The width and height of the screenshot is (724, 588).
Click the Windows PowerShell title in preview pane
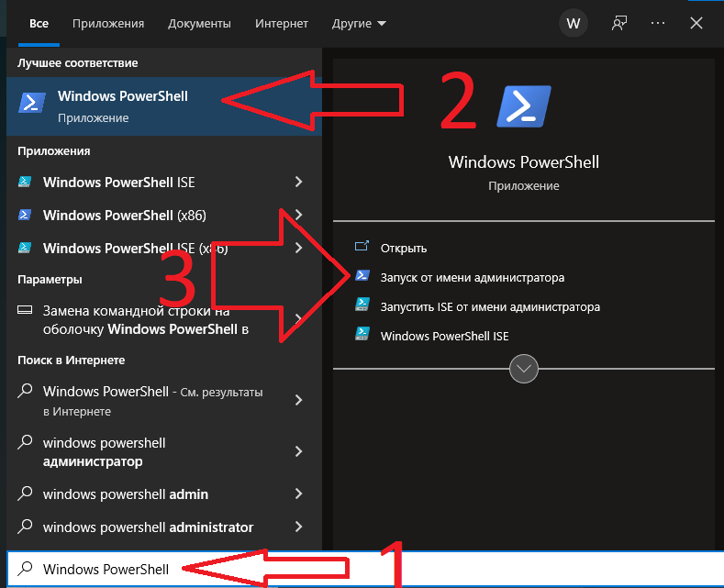(x=524, y=162)
